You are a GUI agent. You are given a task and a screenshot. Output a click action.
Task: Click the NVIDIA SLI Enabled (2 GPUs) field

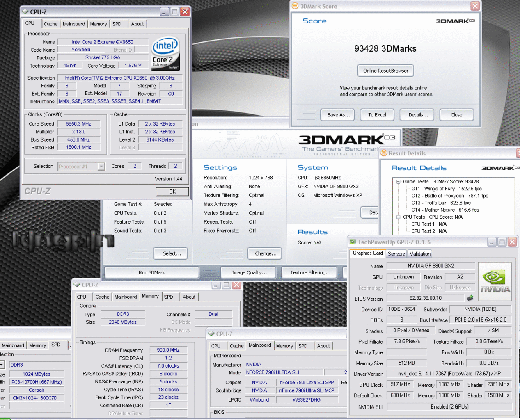pos(449,406)
